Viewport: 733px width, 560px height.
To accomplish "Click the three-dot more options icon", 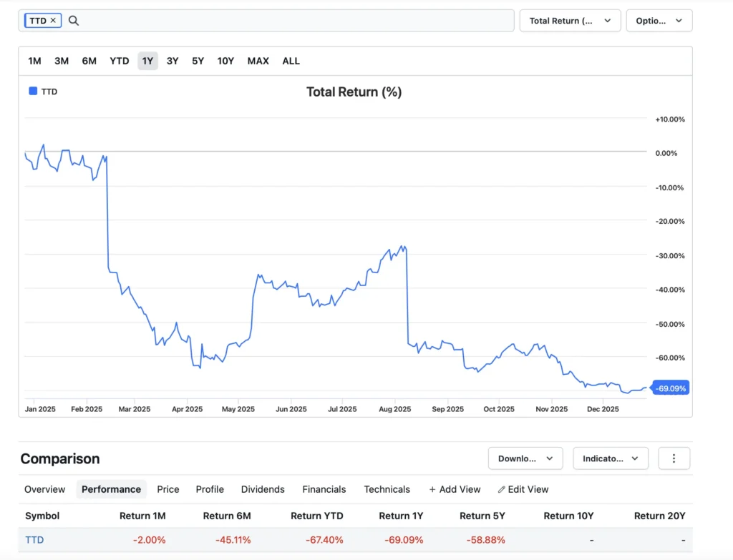I will click(674, 458).
